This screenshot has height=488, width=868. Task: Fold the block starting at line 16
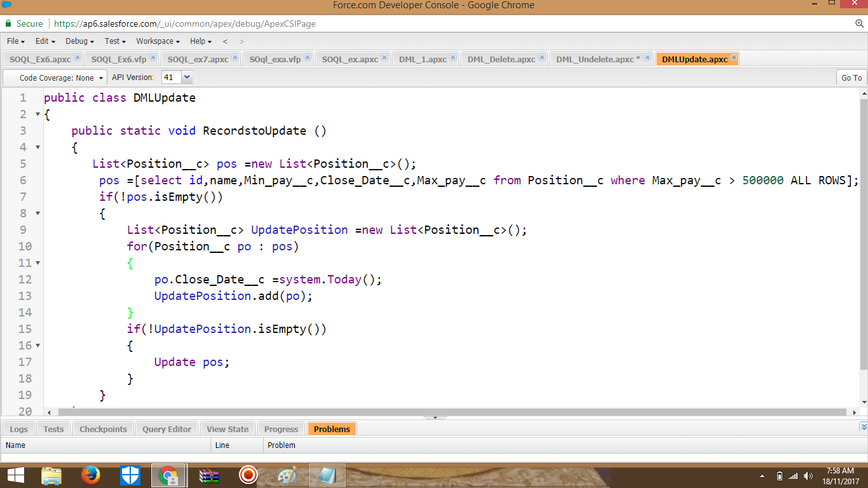37,346
